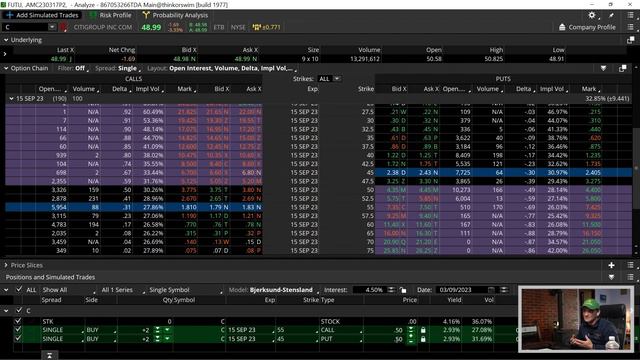Click the market maker move ±0.771 icon
The height and width of the screenshot is (360, 640).
(x=267, y=27)
